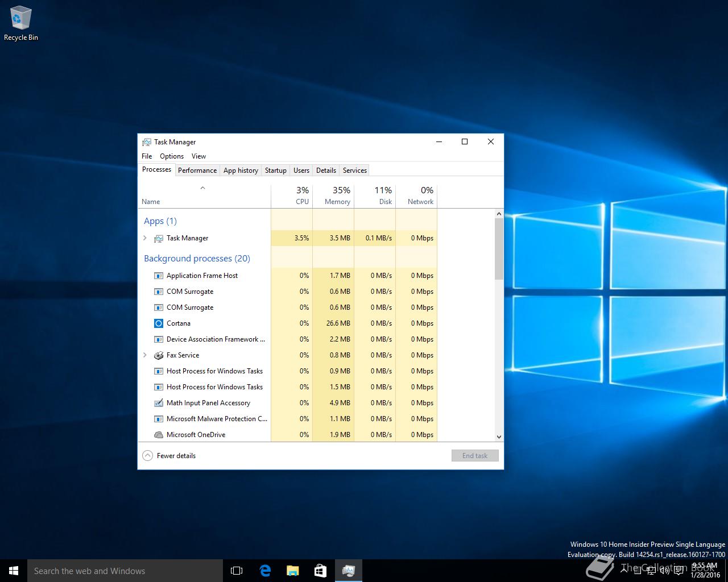Click the Search the web and Windows box

point(125,571)
